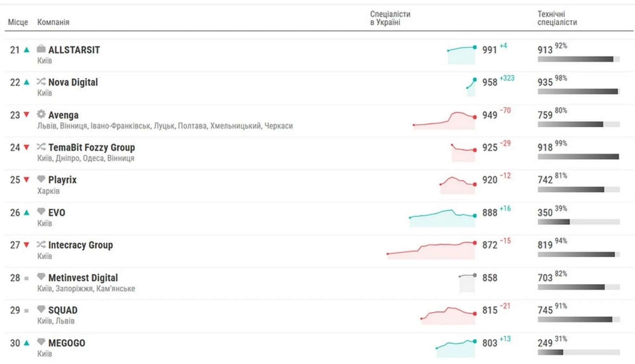Click the green up arrow at rank 21
This screenshot has width=635, height=364.
click(x=27, y=50)
